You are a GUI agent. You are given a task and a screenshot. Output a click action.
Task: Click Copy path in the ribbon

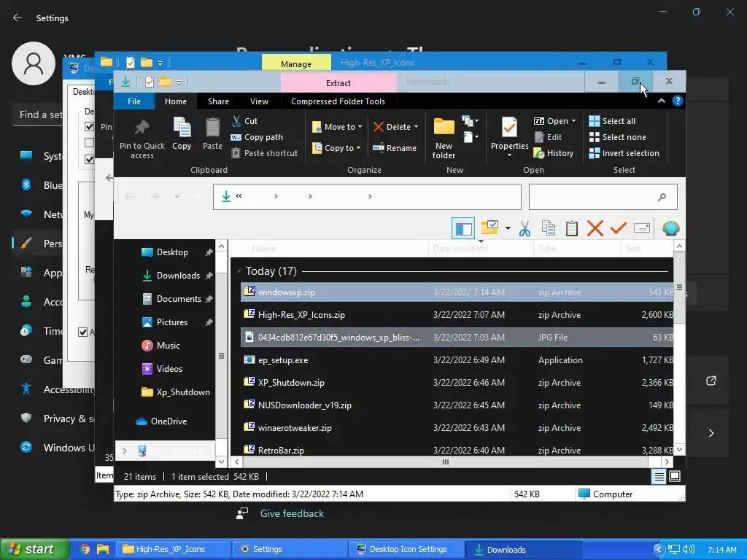pos(257,137)
